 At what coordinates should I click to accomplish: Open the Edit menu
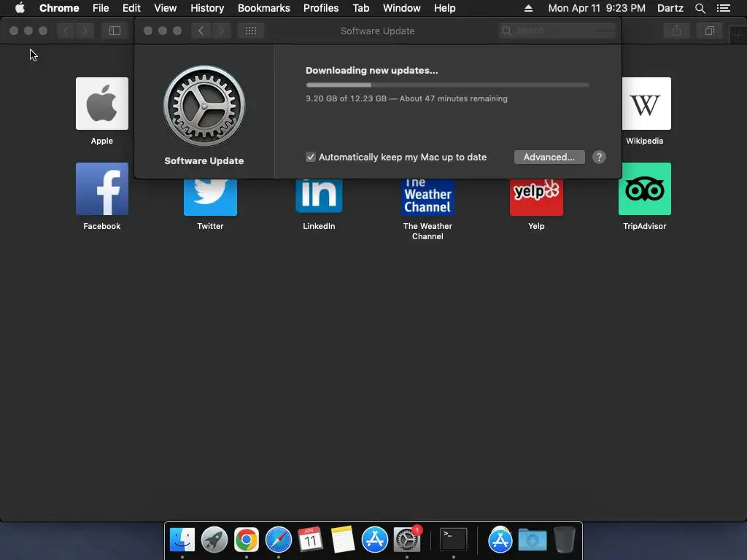click(131, 8)
